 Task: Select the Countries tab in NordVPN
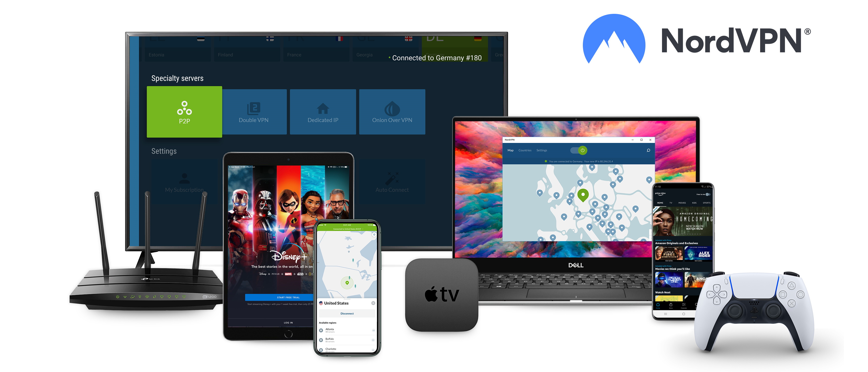click(x=525, y=149)
